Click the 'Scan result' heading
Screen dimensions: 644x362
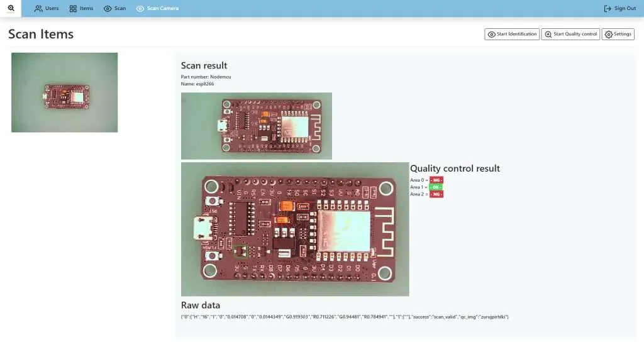[204, 65]
